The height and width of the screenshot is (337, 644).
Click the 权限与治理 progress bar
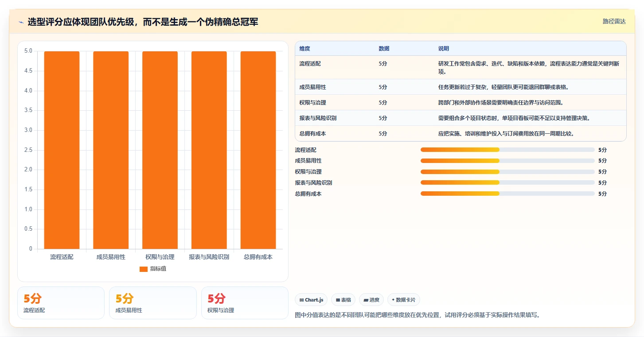(x=507, y=172)
